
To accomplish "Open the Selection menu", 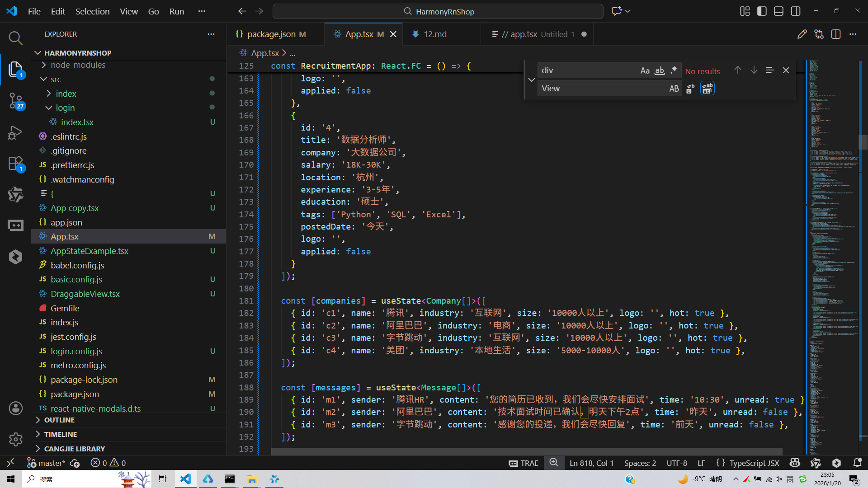I will [x=92, y=11].
